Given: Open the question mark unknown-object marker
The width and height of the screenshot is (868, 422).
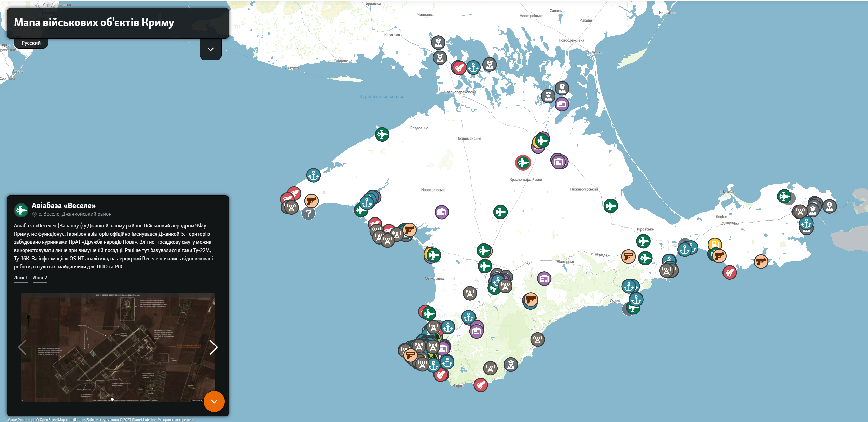Looking at the screenshot, I should tap(308, 213).
